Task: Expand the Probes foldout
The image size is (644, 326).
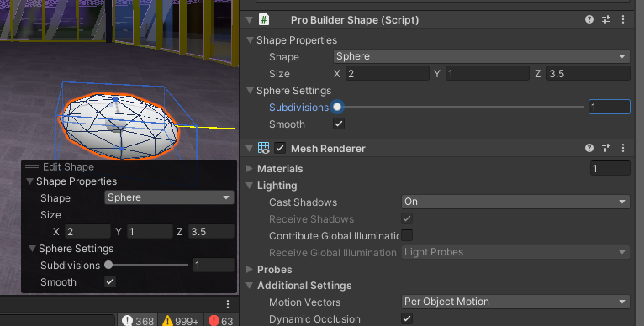Action: click(x=250, y=270)
